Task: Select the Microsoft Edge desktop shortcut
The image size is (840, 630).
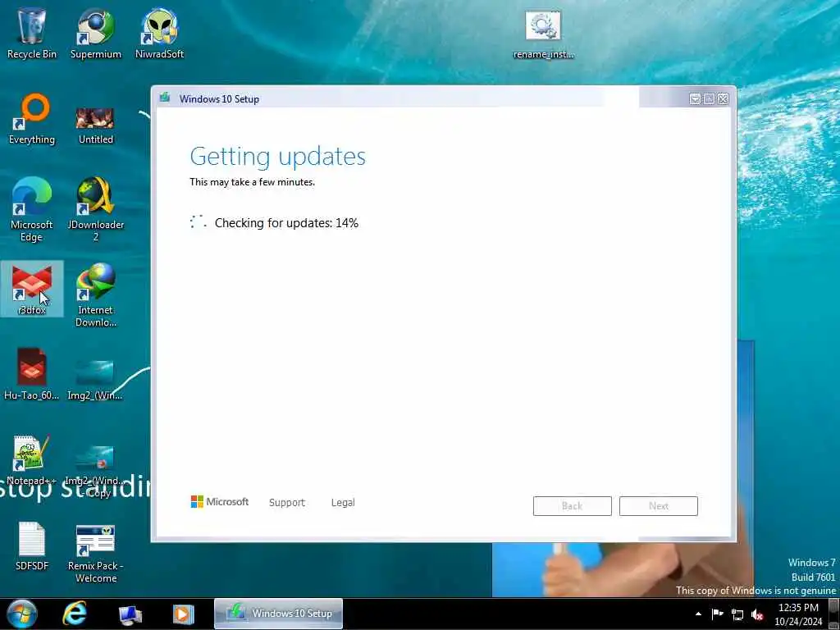Action: point(32,209)
